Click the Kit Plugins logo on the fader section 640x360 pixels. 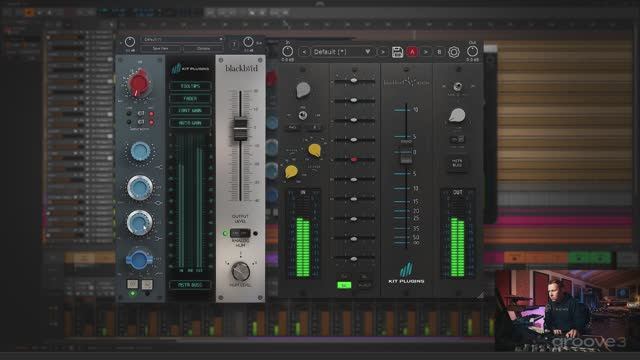pos(406,273)
